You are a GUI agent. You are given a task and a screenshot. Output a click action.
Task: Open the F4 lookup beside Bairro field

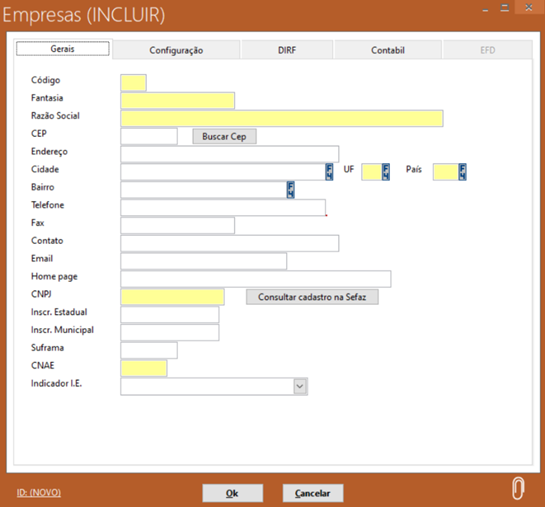click(x=291, y=190)
